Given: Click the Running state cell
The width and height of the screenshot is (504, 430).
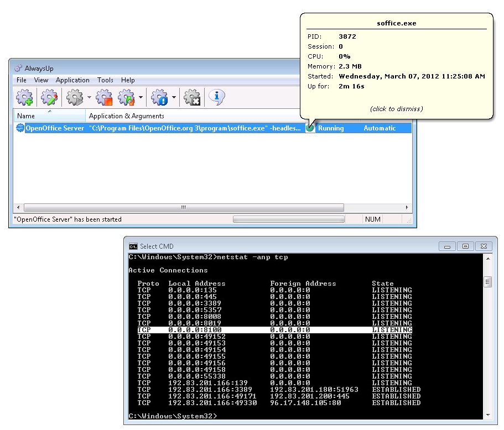Looking at the screenshot, I should coord(331,128).
